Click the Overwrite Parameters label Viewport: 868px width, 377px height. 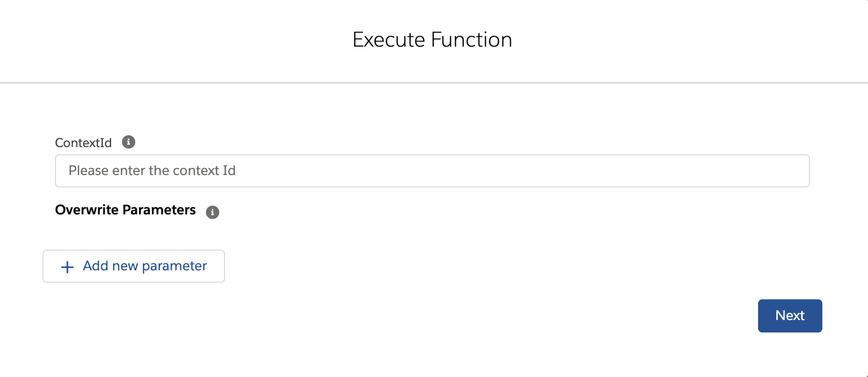pos(125,210)
